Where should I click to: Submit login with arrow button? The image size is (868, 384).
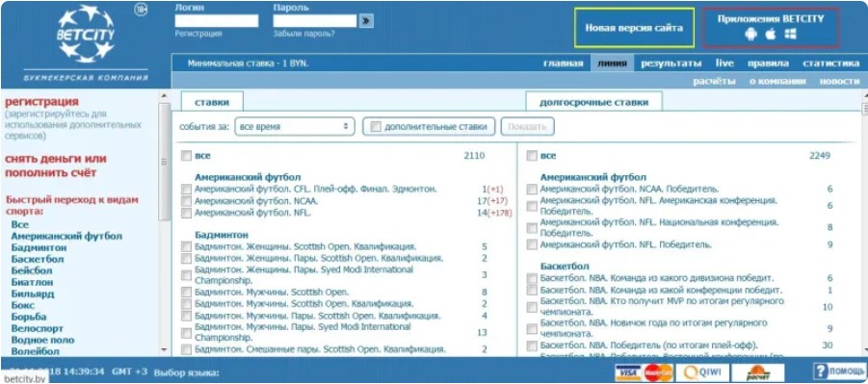366,21
